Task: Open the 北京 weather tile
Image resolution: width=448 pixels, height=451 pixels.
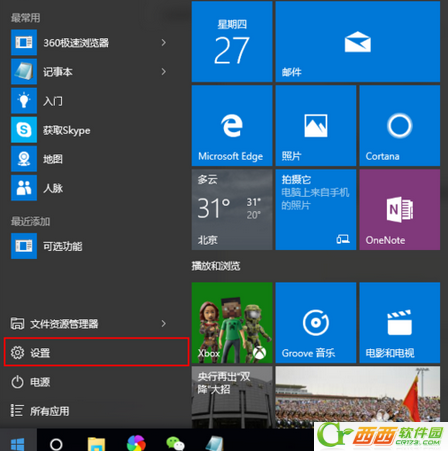Action: 232,210
